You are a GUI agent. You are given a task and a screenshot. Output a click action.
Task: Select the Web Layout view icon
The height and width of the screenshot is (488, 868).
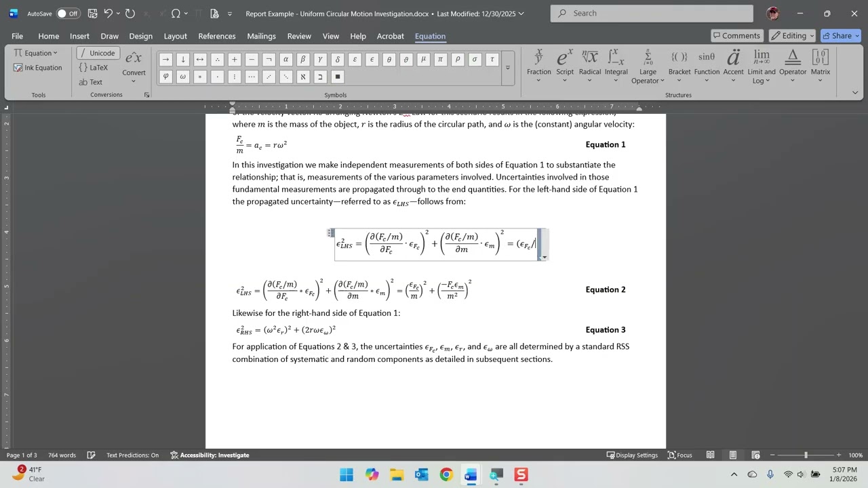click(x=755, y=455)
